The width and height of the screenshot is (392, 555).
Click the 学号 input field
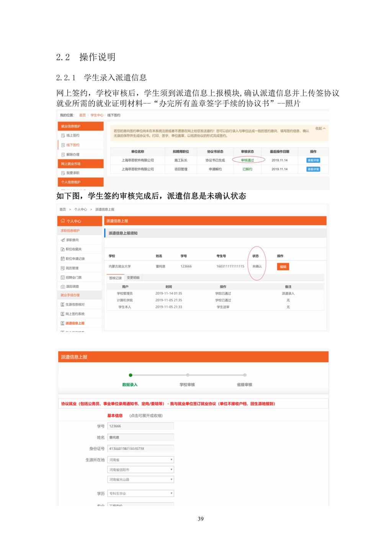[140, 426]
